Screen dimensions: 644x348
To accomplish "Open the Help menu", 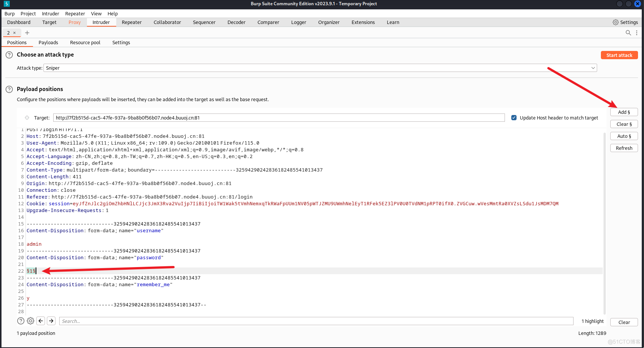I will pos(112,13).
